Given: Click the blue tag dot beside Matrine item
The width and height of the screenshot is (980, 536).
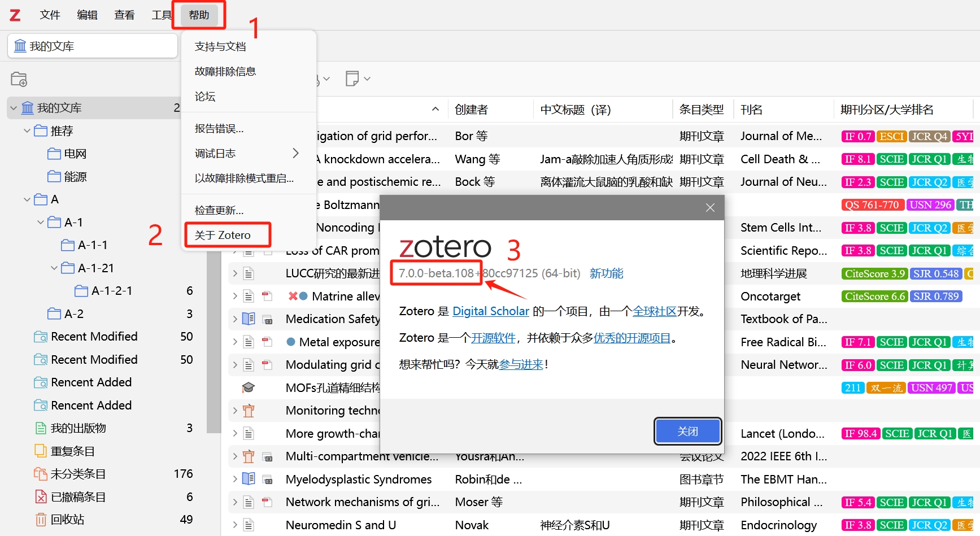Looking at the screenshot, I should click(304, 296).
